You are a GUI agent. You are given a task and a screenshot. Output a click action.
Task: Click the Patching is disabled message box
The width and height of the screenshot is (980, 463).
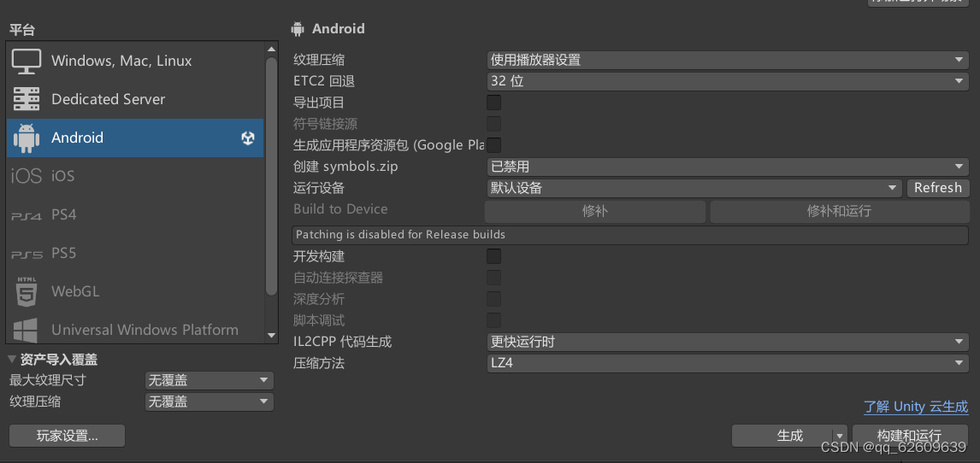[x=630, y=235]
